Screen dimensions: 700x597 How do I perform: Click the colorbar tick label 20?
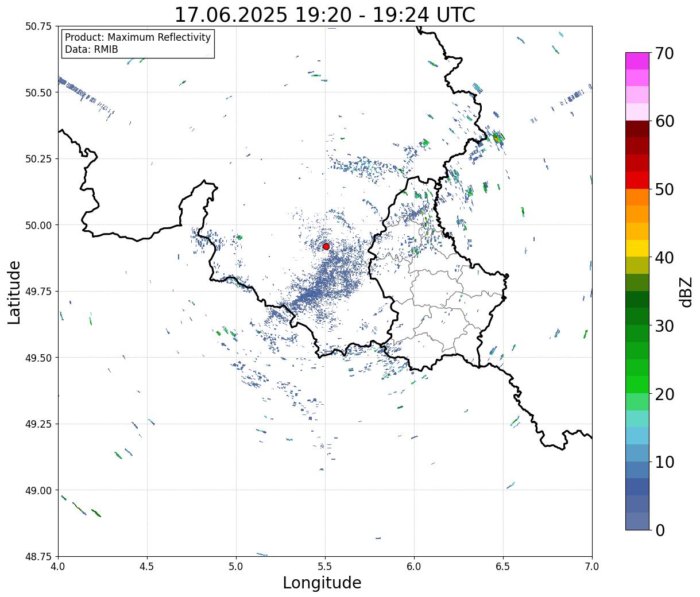click(664, 394)
